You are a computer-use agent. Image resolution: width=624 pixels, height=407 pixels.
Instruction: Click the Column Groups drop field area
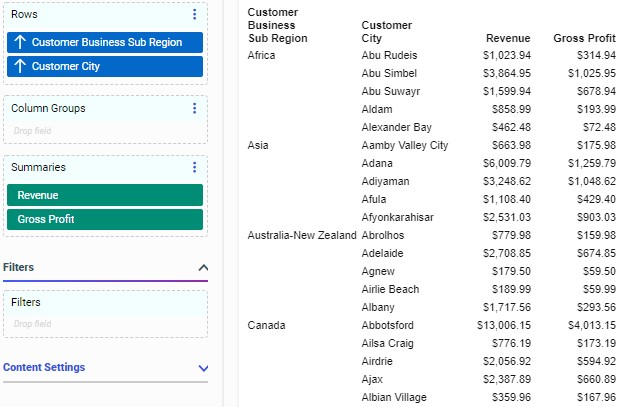point(104,130)
